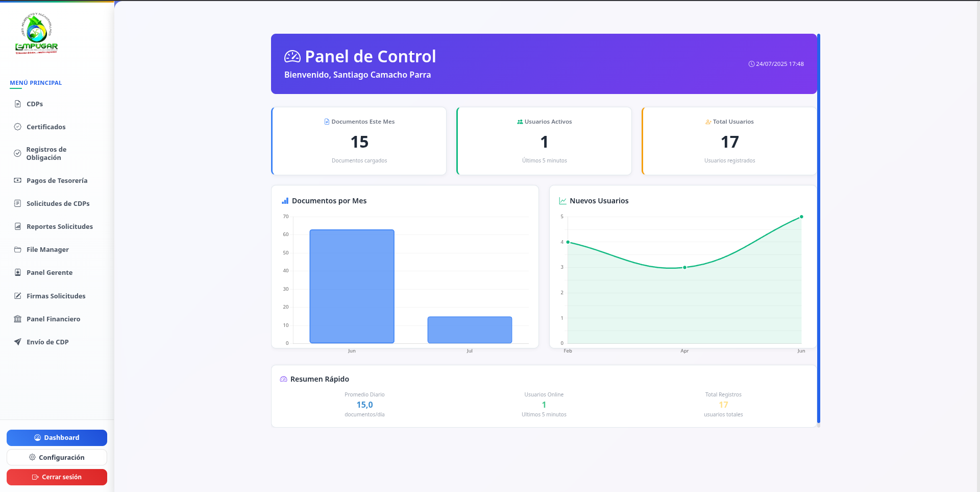Click the speedometer icon beside Panel de Control
Viewport: 980px width, 492px height.
click(x=292, y=57)
